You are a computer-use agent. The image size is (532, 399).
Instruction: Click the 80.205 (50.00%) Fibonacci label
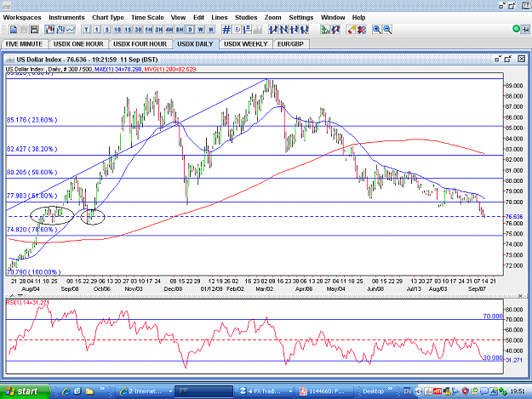coord(31,172)
